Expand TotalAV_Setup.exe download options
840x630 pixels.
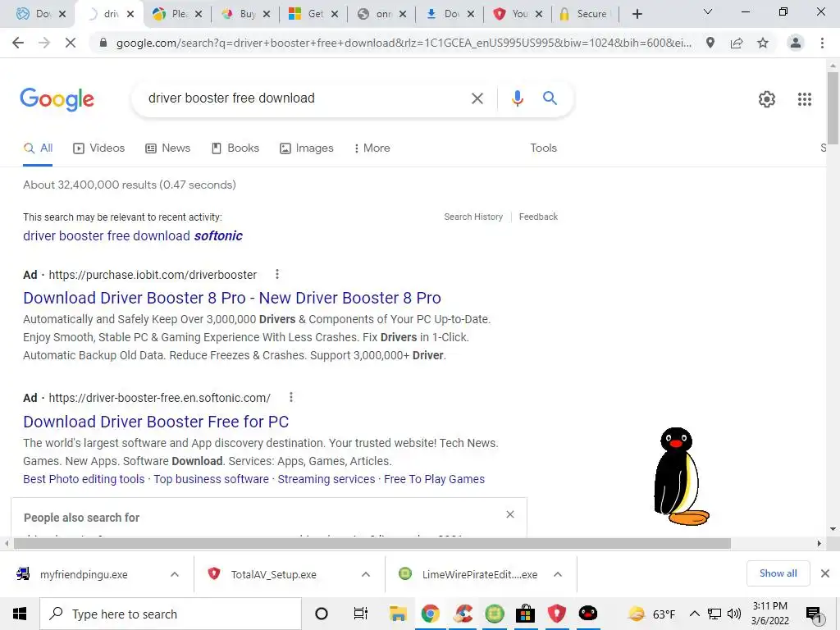(x=366, y=574)
